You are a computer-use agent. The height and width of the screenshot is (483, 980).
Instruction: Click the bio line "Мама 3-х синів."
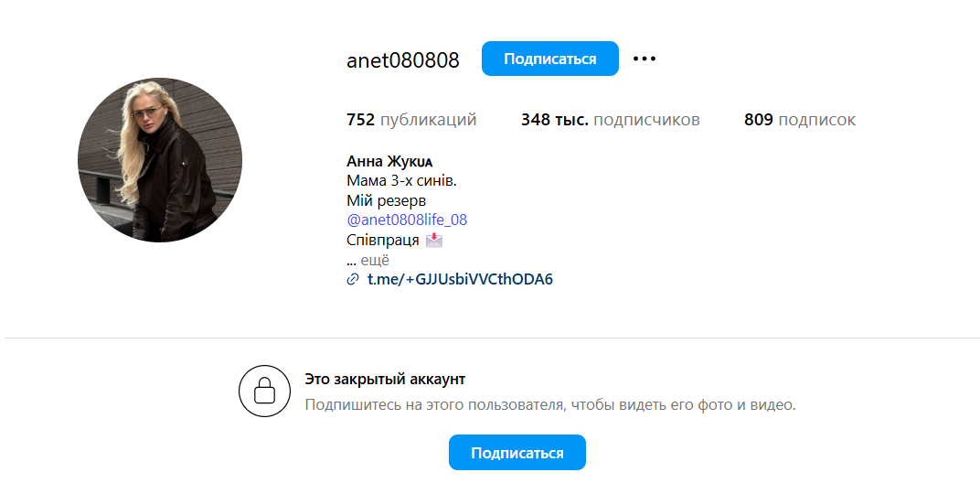tap(401, 180)
